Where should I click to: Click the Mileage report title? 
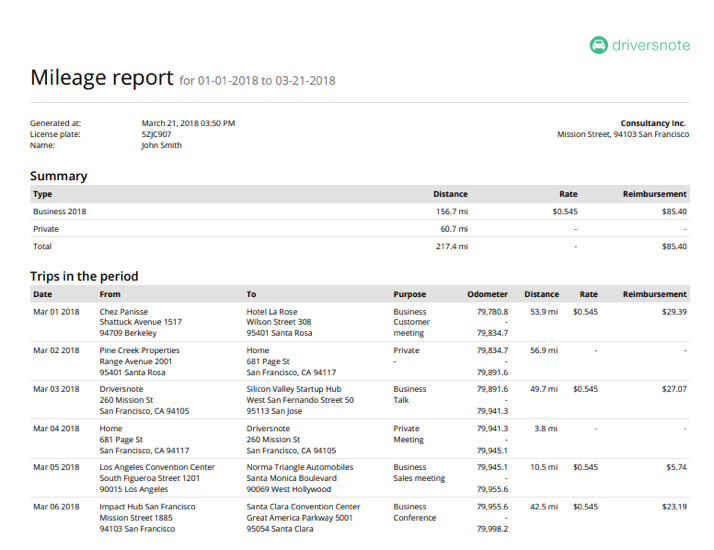tap(102, 78)
